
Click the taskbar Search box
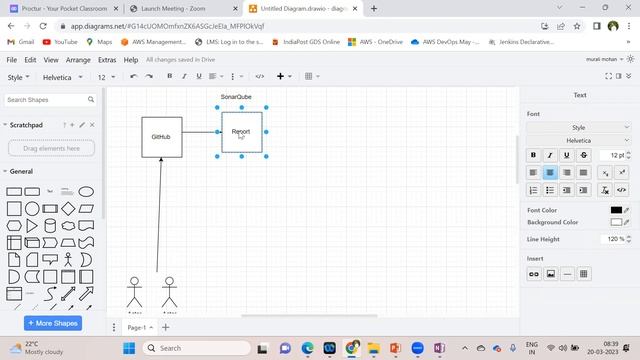click(x=197, y=348)
